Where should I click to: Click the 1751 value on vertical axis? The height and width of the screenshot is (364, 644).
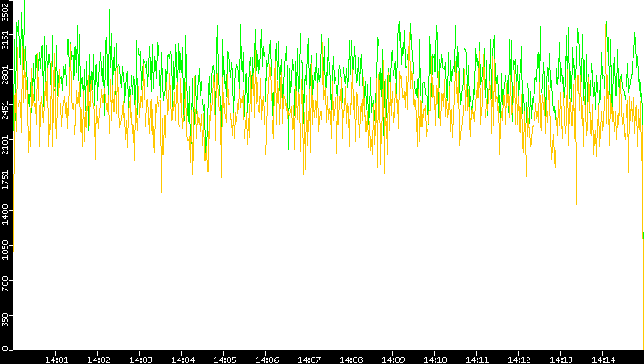[4, 179]
